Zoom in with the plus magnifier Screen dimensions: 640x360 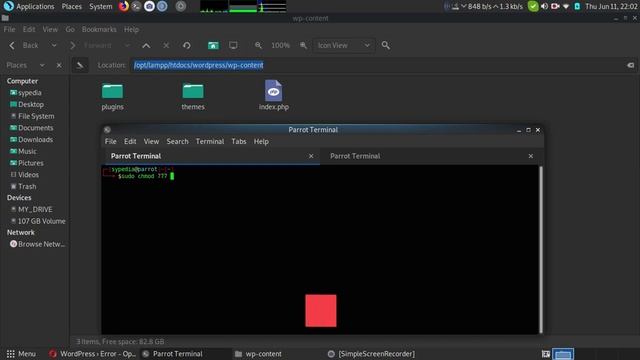pos(303,45)
